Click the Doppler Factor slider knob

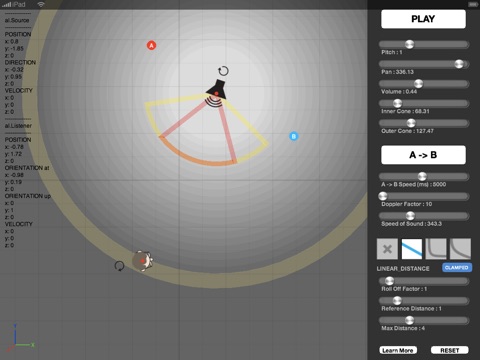(x=383, y=196)
